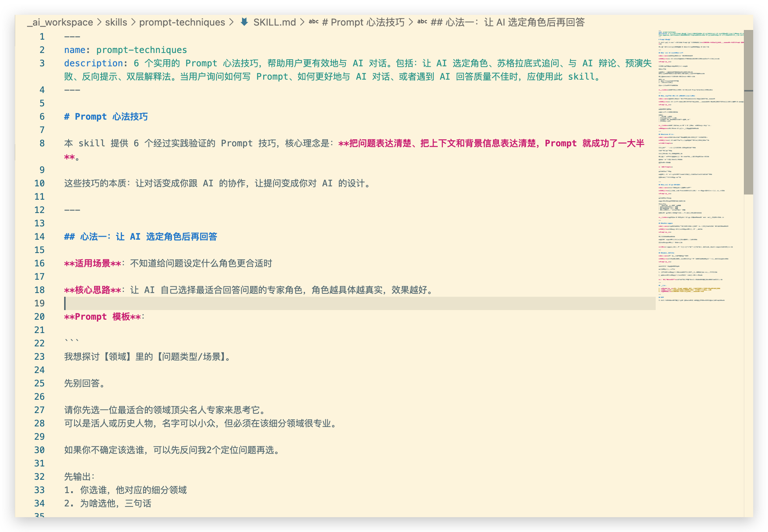Open the _ai_workspace breadcrumb folder
This screenshot has height=532, width=768.
[x=60, y=22]
